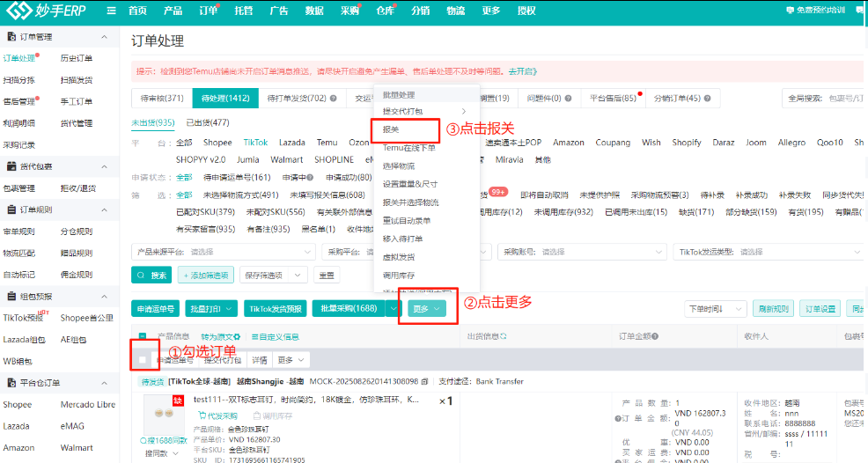Screen dimensions: 868x463
Task: Click the box icon of 调用库存 under product
Action: click(x=257, y=416)
